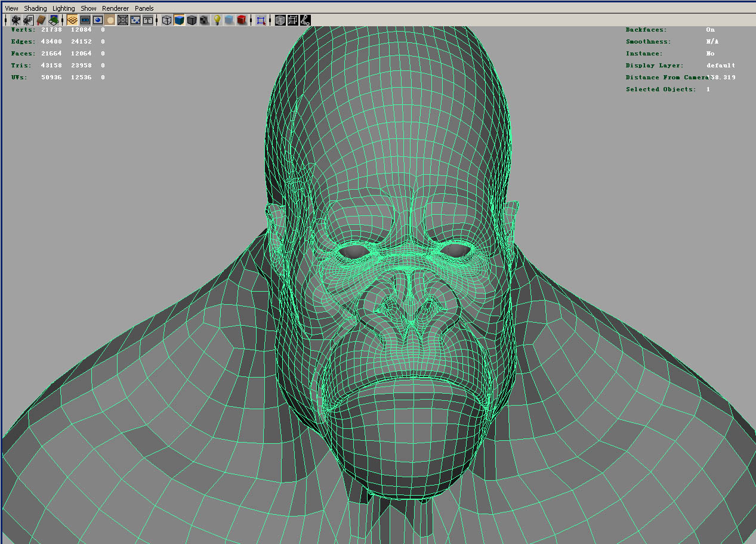Toggle the Safe Action overlay

click(x=135, y=20)
